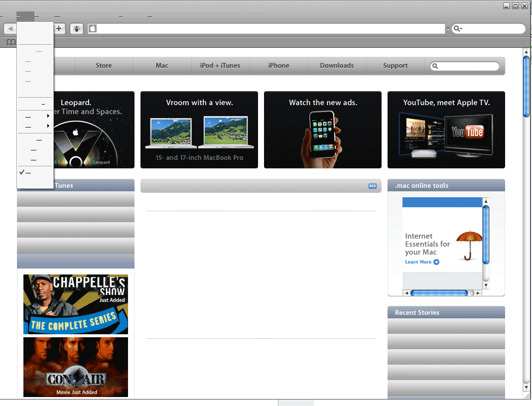
Task: Report a bug with the spider icon button
Action: click(77, 29)
